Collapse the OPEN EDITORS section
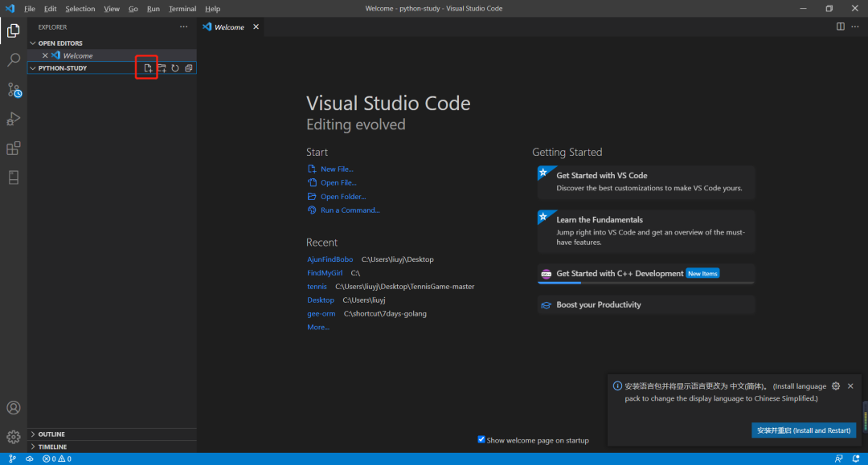Image resolution: width=868 pixels, height=465 pixels. click(x=59, y=43)
